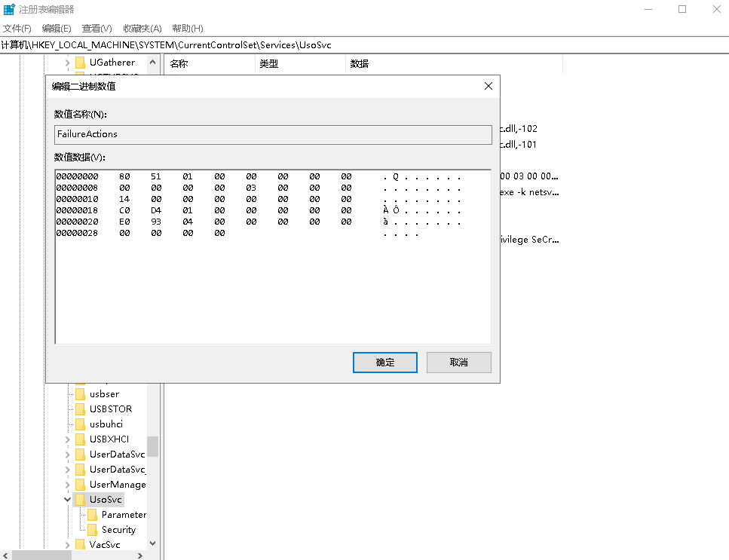
Task: Click the background value exe -k netsv...
Action: pyautogui.click(x=529, y=192)
